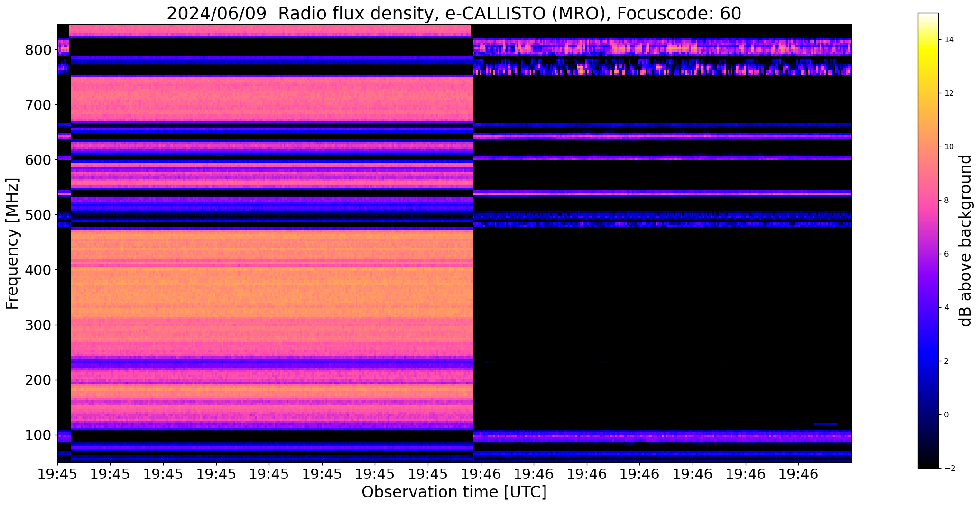The image size is (980, 506).
Task: Click the 4 colorbar tick label
Action: [947, 308]
